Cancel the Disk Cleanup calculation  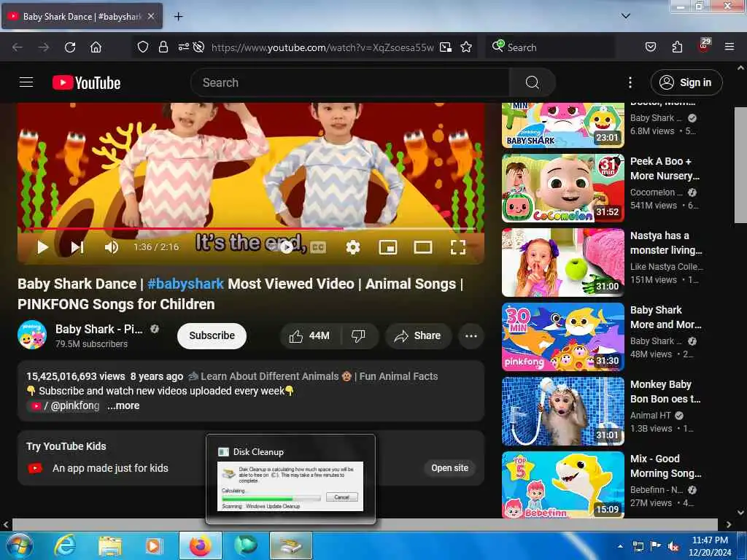tap(341, 497)
